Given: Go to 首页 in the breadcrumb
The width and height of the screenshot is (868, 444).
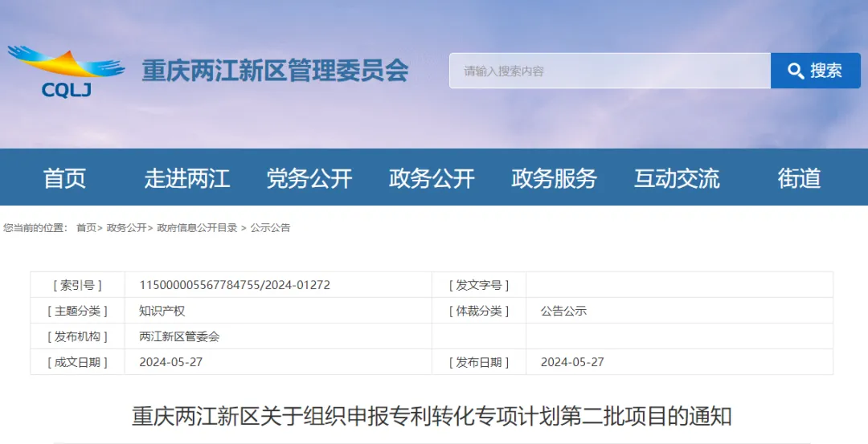Looking at the screenshot, I should (86, 228).
